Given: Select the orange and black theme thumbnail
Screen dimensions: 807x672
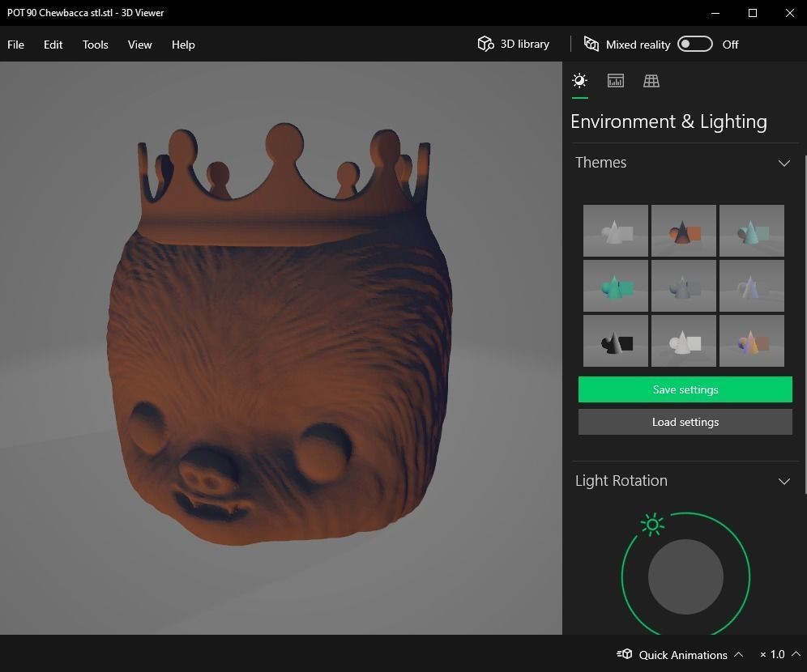Looking at the screenshot, I should click(684, 230).
